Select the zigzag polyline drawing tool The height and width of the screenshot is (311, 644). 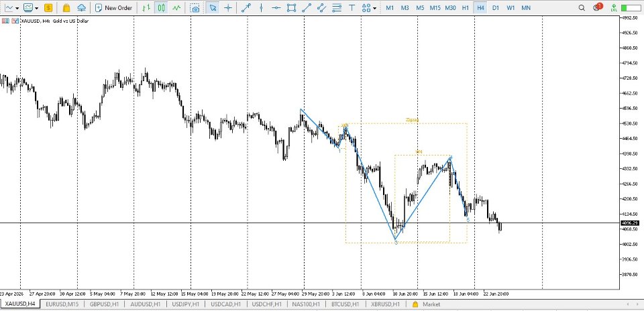pyautogui.click(x=322, y=7)
